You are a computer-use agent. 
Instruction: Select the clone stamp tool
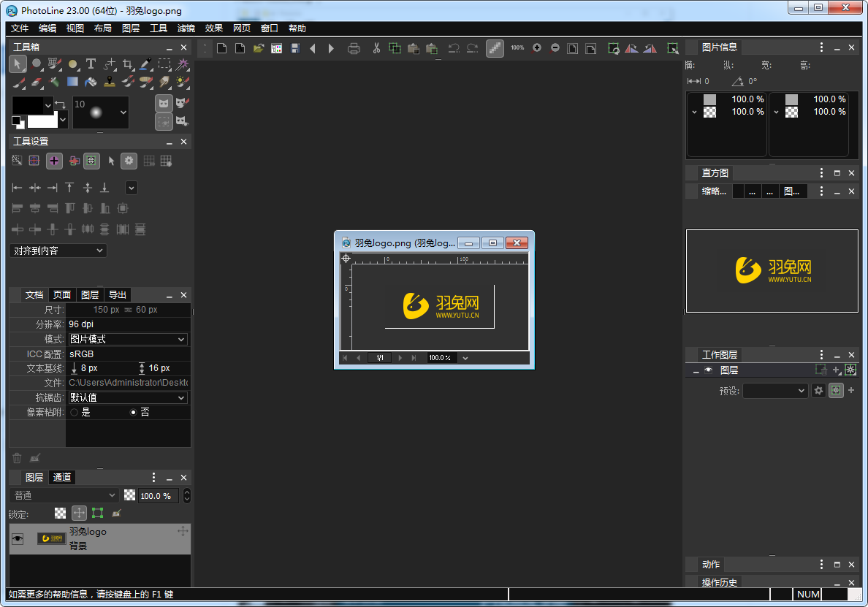coord(110,83)
